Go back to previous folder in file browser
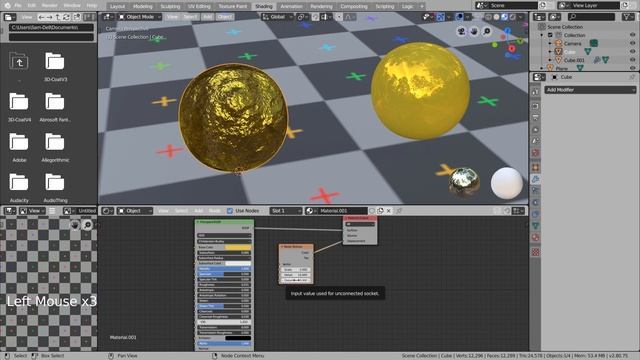 tap(41, 17)
